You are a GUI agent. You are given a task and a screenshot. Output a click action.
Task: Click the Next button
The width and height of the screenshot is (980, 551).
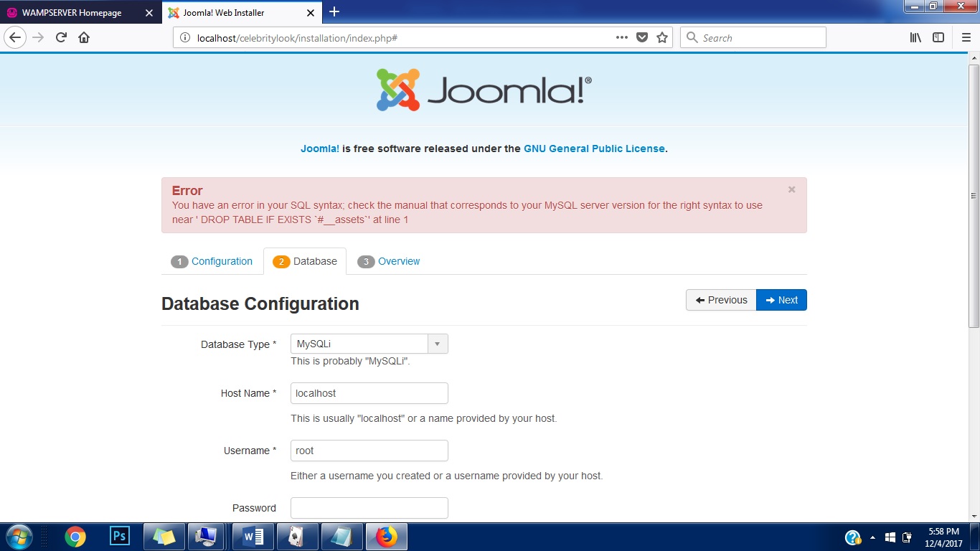(x=781, y=300)
